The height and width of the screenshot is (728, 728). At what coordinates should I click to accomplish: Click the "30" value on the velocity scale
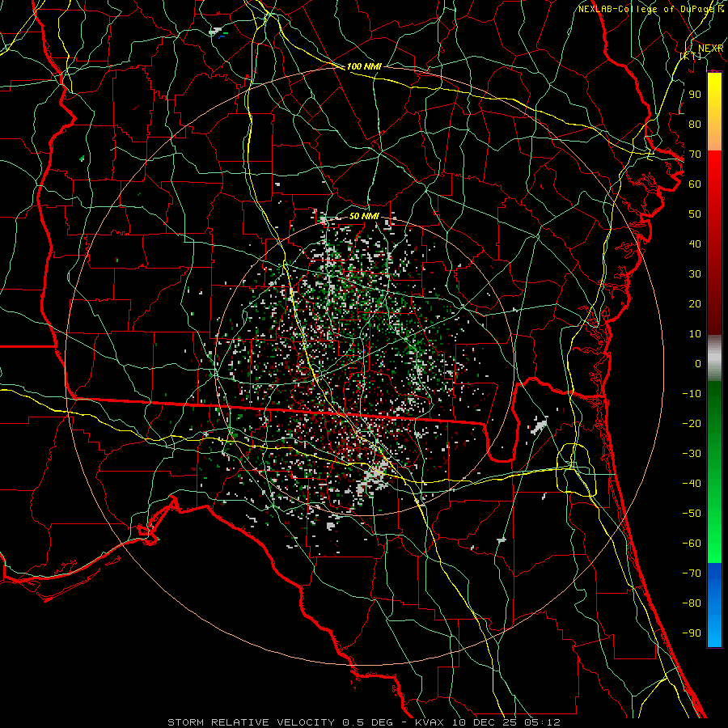[695, 274]
